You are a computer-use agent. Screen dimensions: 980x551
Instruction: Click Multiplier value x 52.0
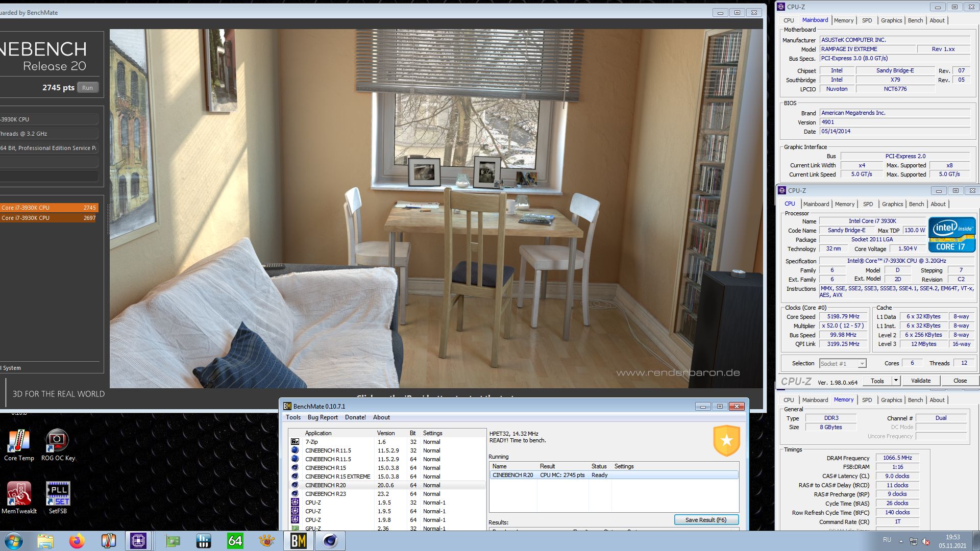(843, 326)
